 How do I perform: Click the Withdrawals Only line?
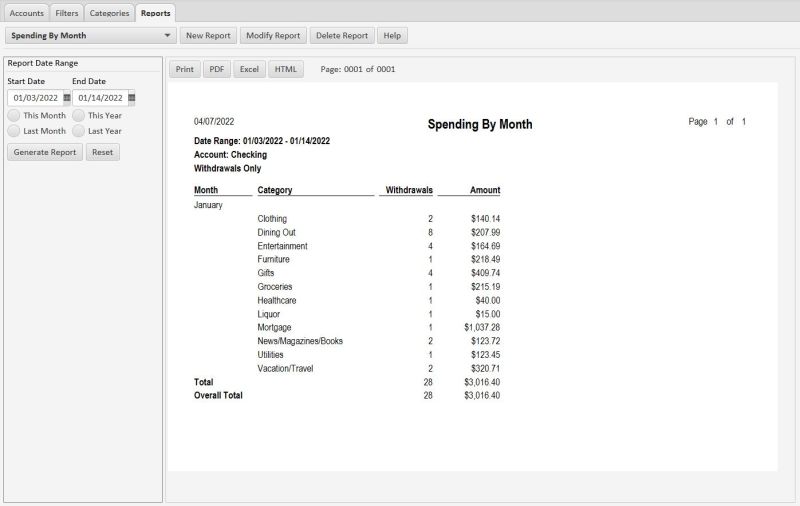click(x=228, y=168)
